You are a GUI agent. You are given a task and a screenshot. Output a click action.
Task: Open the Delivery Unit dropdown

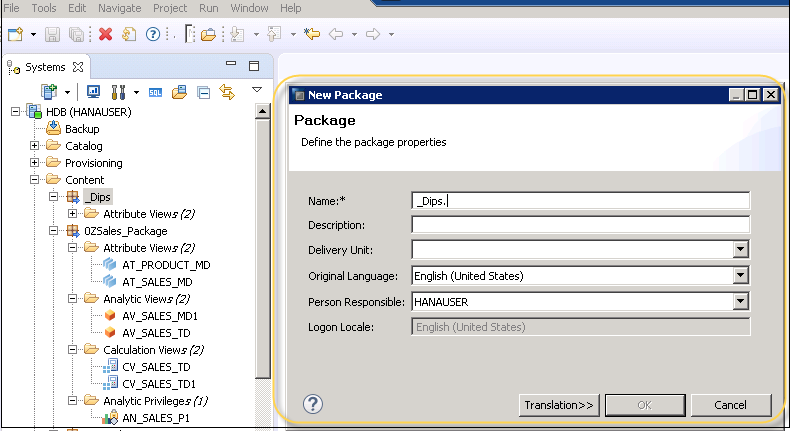pyautogui.click(x=741, y=250)
